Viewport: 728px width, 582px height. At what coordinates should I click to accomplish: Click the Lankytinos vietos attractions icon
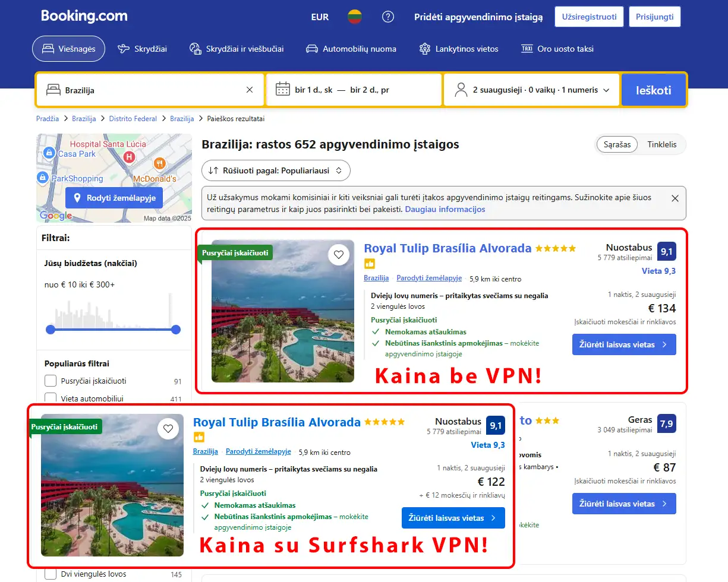[424, 49]
